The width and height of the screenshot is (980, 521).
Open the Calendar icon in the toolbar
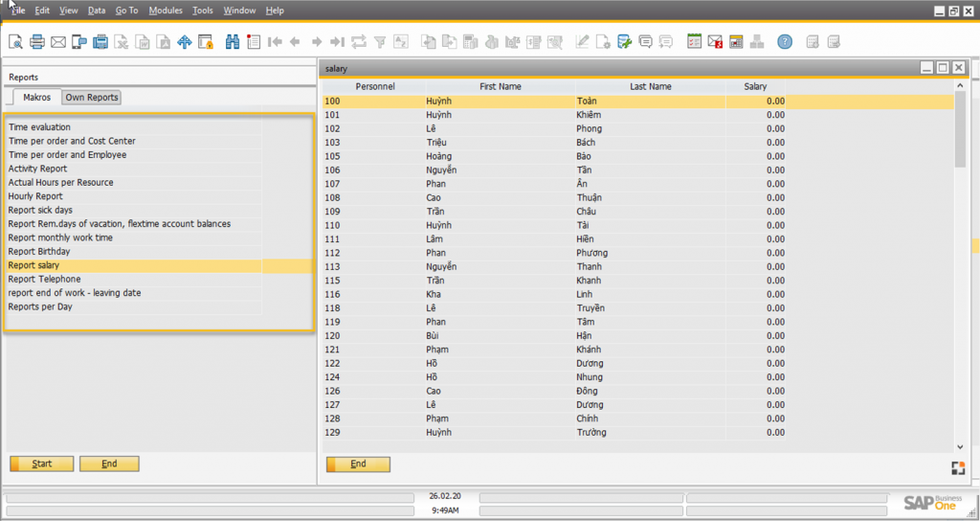[x=736, y=42]
